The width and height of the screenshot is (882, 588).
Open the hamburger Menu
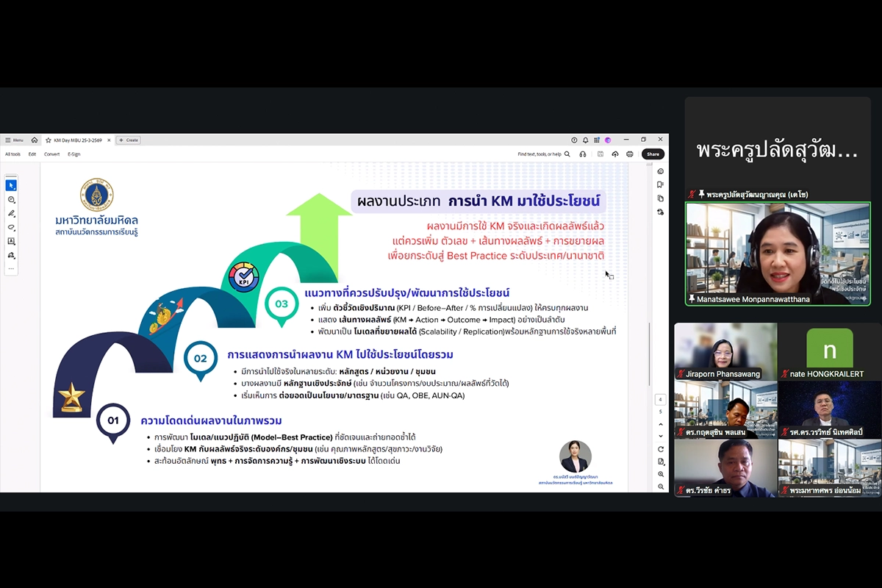[14, 140]
